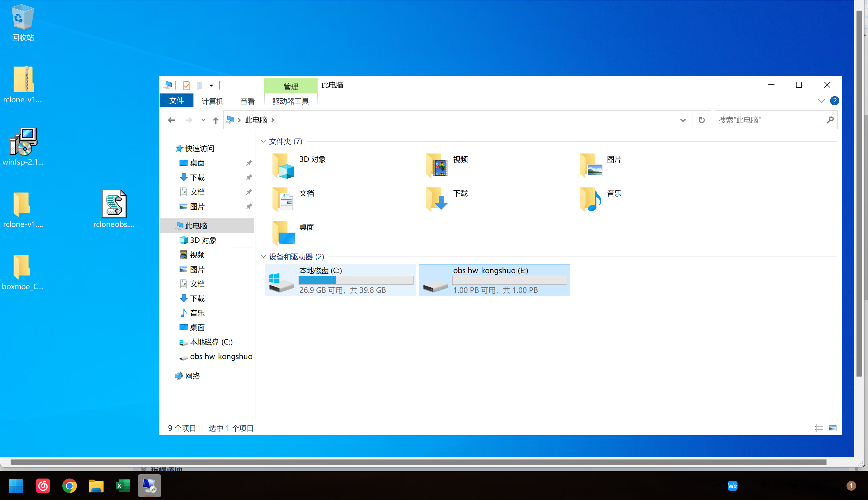The width and height of the screenshot is (868, 500).
Task: Collapse the Folders (7) group
Action: click(263, 142)
